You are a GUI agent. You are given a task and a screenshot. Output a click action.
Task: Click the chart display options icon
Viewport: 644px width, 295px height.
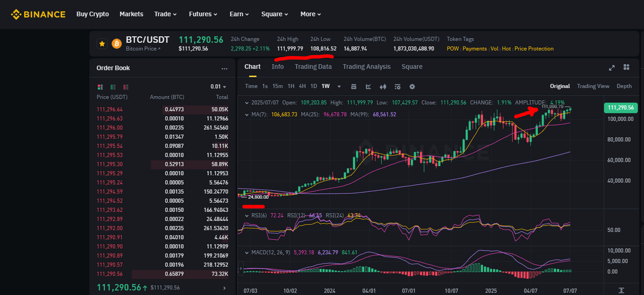[397, 86]
